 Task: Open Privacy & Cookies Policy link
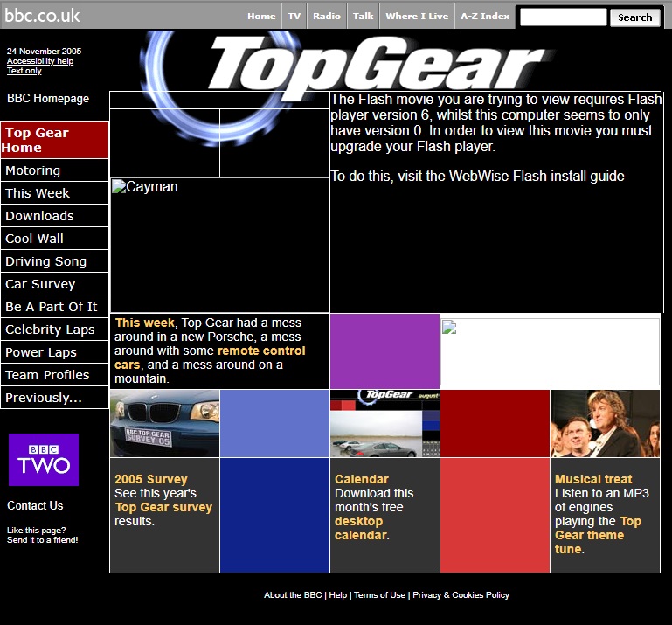tap(461, 595)
